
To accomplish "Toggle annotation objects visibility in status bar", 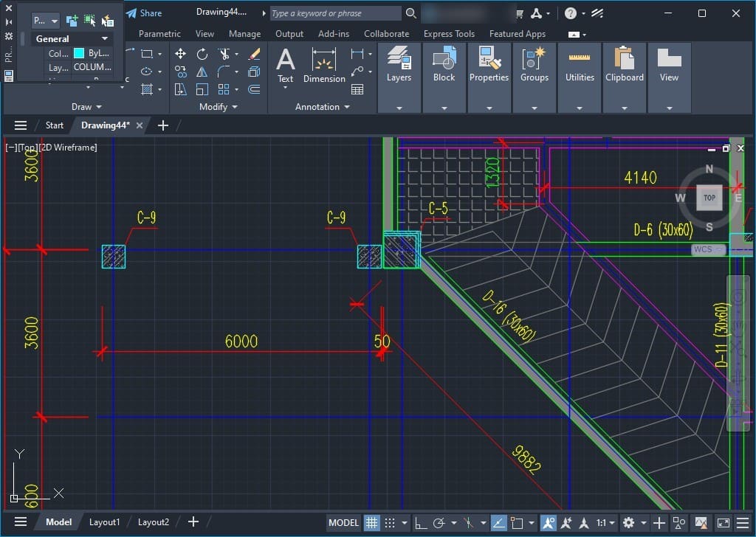I will point(548,522).
